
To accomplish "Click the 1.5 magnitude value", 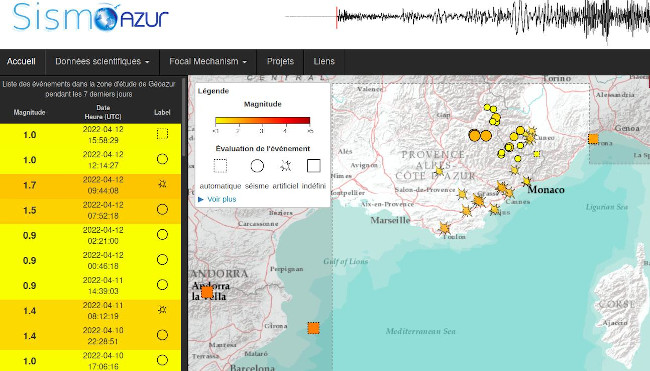I will coord(29,211).
